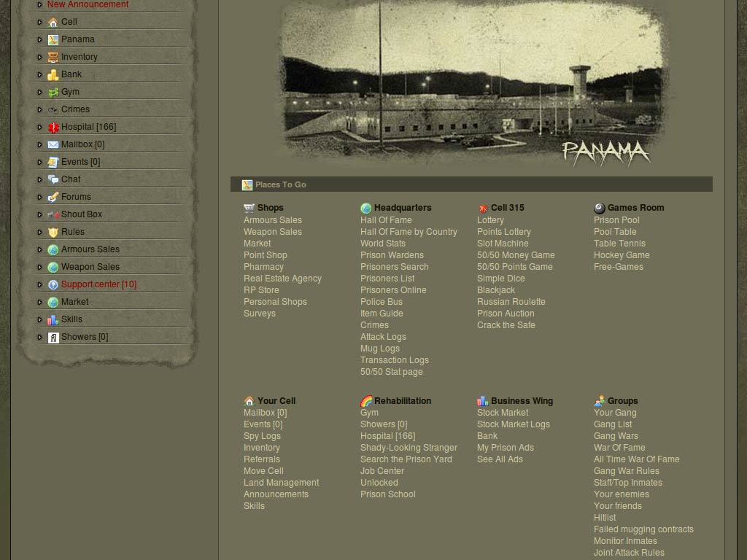Open Inventory from sidebar menu
The image size is (747, 560).
click(79, 57)
